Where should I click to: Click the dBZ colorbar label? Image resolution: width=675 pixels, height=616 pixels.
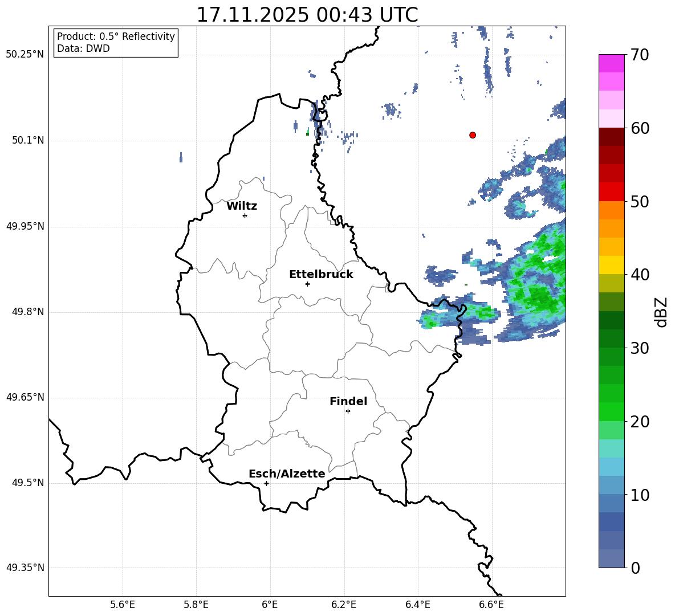661,312
